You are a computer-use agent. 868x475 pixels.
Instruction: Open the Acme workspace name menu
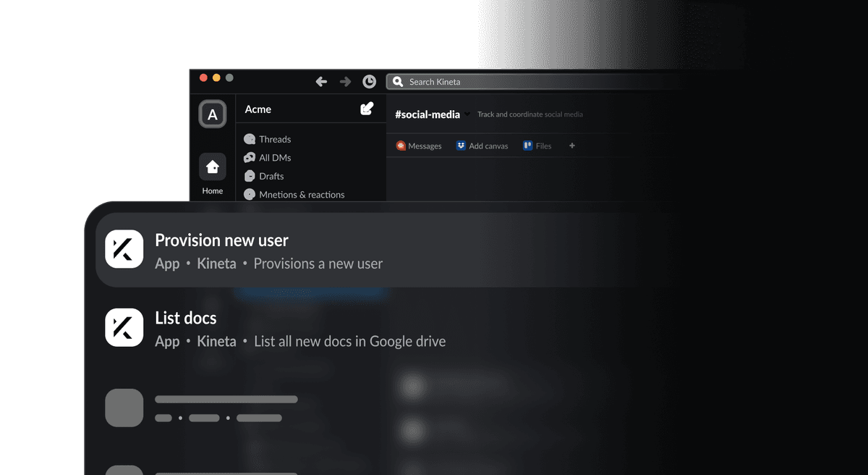258,109
